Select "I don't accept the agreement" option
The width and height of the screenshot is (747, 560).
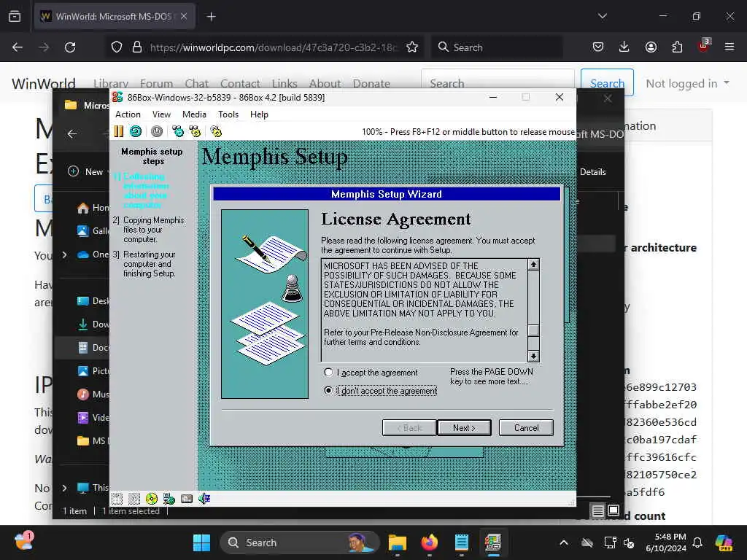(x=328, y=391)
